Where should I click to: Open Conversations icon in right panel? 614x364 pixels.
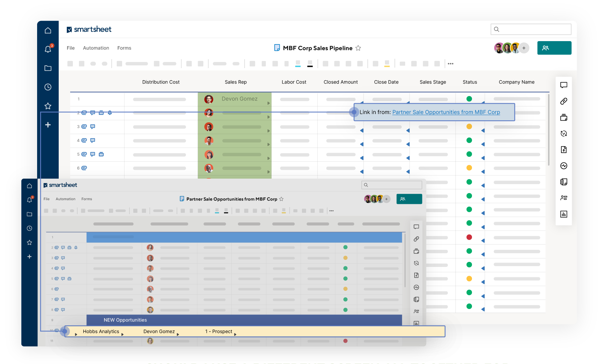point(563,85)
